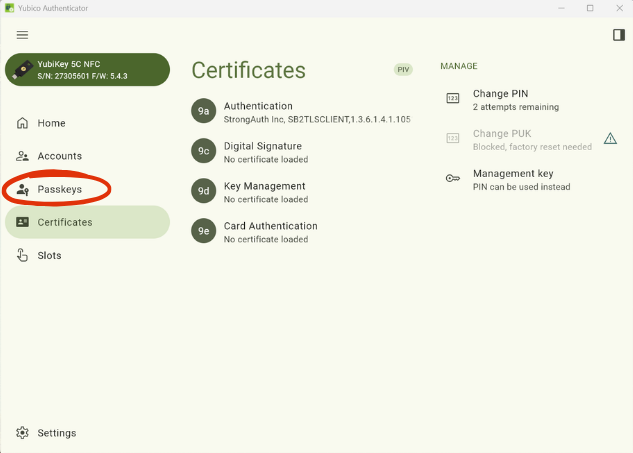Close the Yubico Authenticator window
This screenshot has width=633, height=453.
point(619,8)
